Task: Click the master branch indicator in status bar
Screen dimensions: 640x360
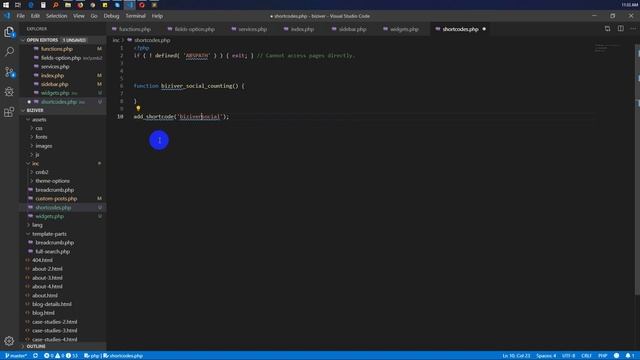Action: [16, 356]
